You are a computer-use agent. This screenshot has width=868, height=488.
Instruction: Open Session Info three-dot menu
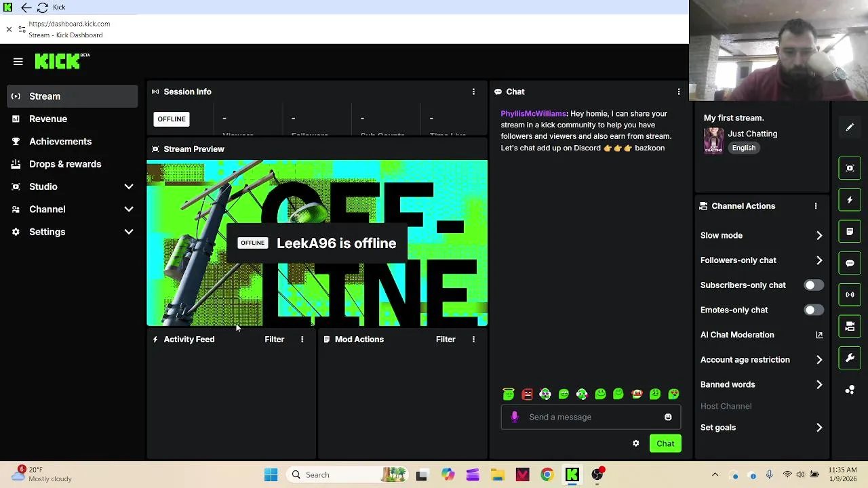point(473,91)
